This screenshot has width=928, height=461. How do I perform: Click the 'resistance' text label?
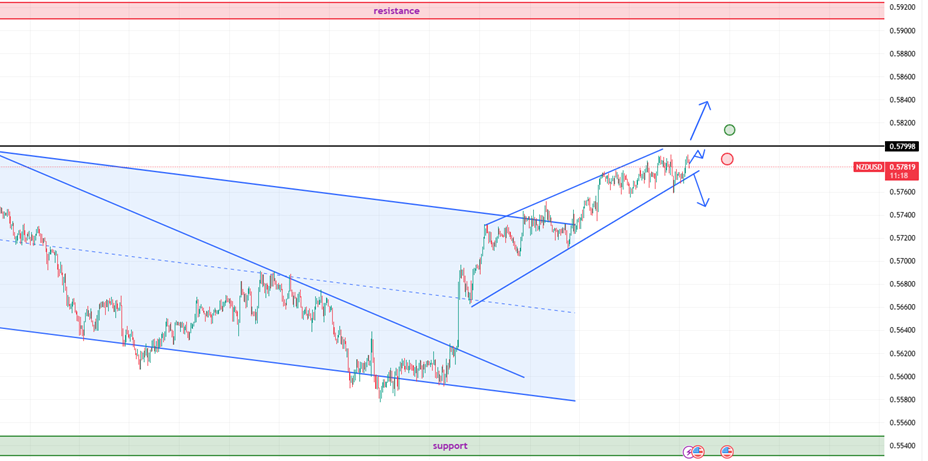pyautogui.click(x=396, y=11)
